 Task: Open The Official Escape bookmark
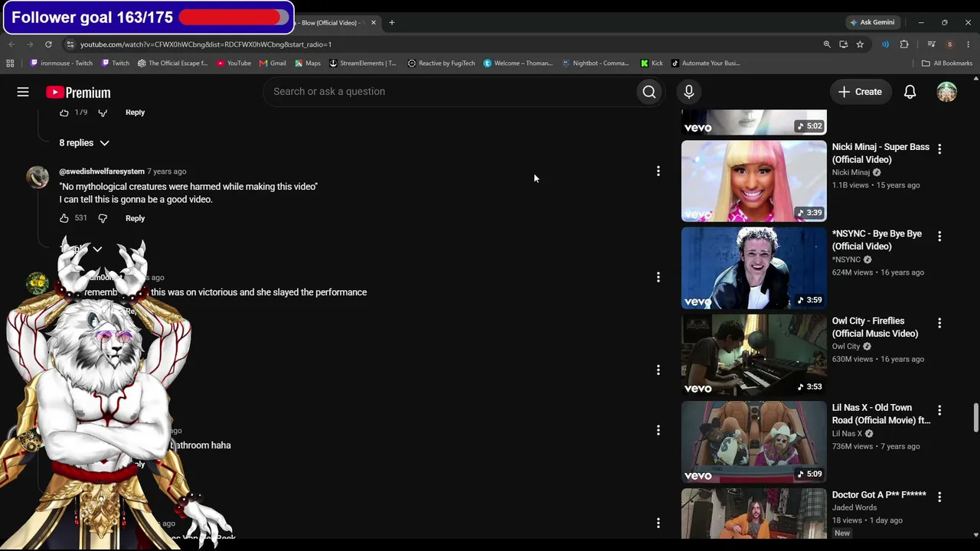coord(173,64)
